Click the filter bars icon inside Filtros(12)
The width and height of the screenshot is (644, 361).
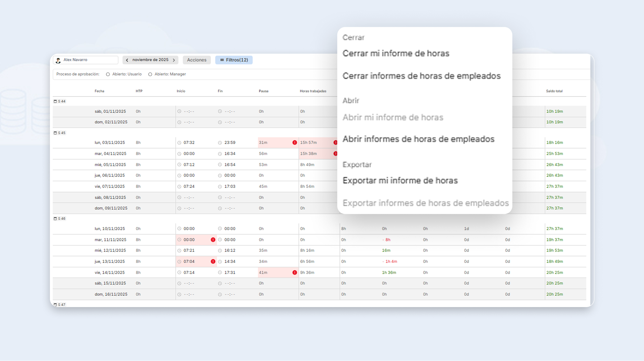click(x=222, y=60)
